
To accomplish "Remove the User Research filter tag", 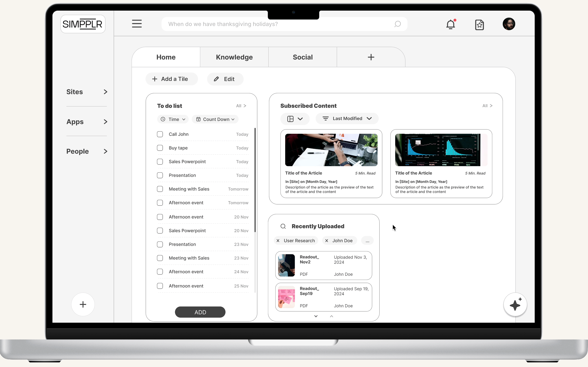I will tap(278, 241).
